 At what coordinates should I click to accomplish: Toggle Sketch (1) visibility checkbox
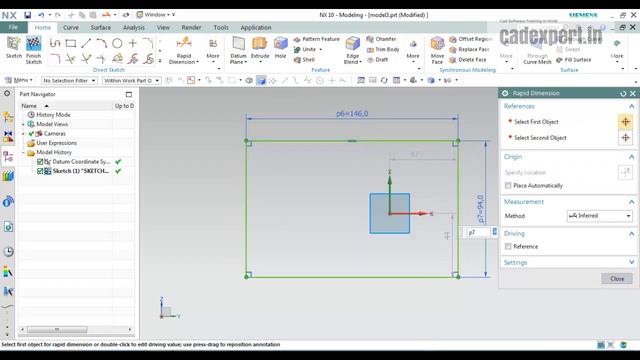[x=40, y=171]
